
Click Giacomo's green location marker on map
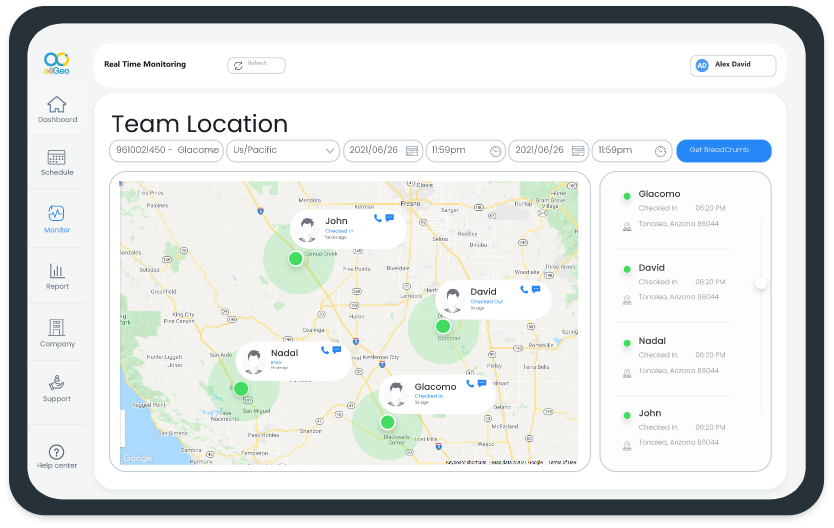[388, 422]
